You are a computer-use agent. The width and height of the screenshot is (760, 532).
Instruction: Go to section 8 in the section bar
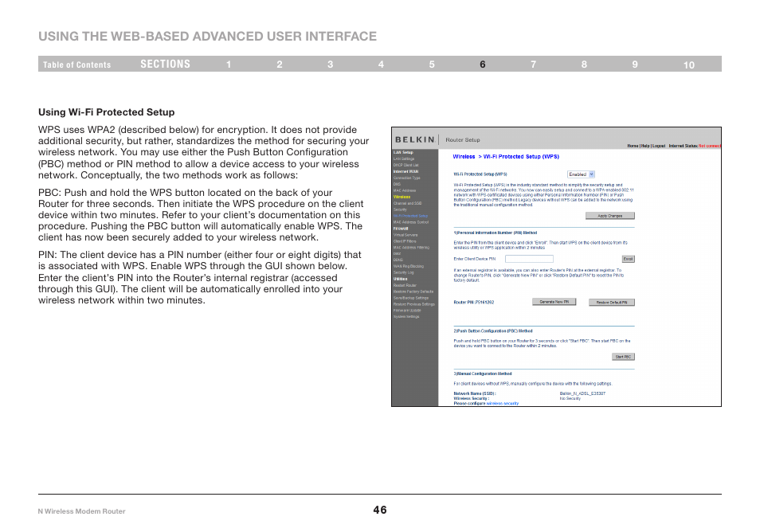tap(584, 65)
